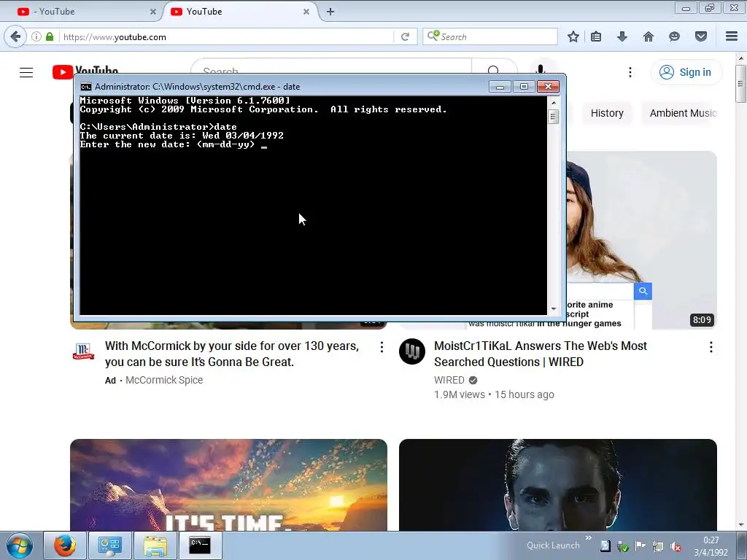Click the '1.9M views' text
The image size is (747, 560).
click(460, 394)
